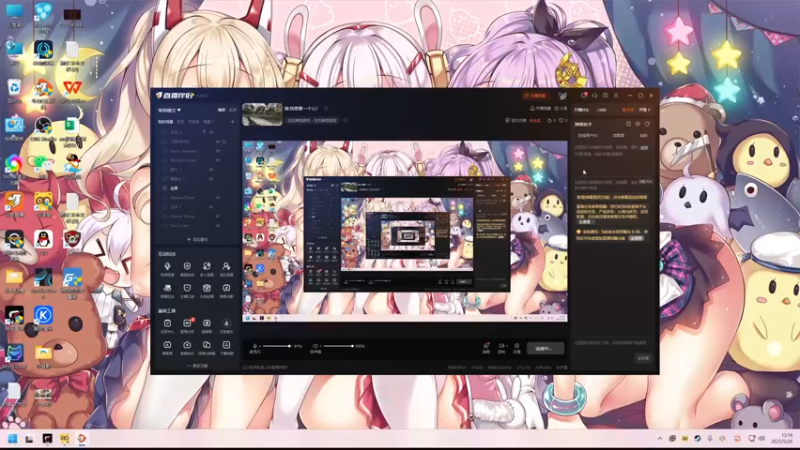The image size is (800, 450).
Task: Toggle visibility of the Marvel Rivals source
Action: [217, 216]
